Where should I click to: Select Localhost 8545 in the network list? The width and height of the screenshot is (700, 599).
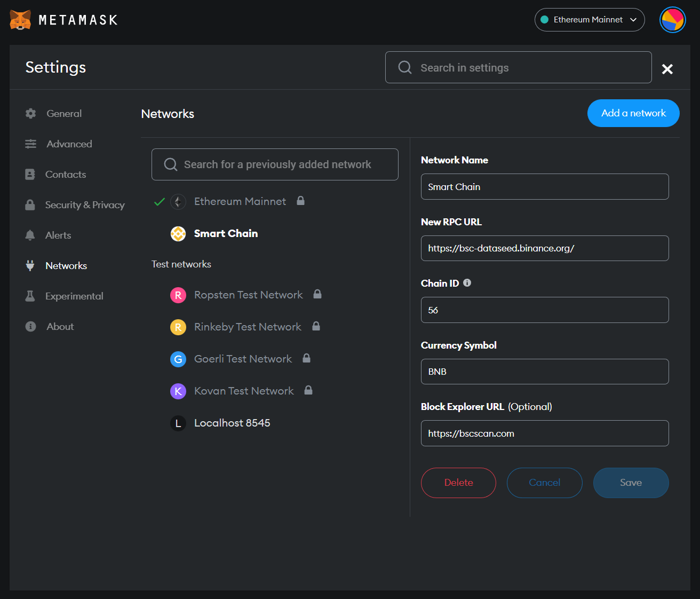[x=232, y=423]
